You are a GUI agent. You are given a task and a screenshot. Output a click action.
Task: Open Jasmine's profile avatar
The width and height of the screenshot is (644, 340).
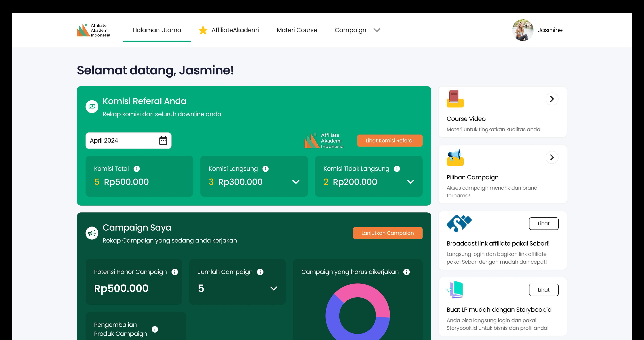coord(523,30)
